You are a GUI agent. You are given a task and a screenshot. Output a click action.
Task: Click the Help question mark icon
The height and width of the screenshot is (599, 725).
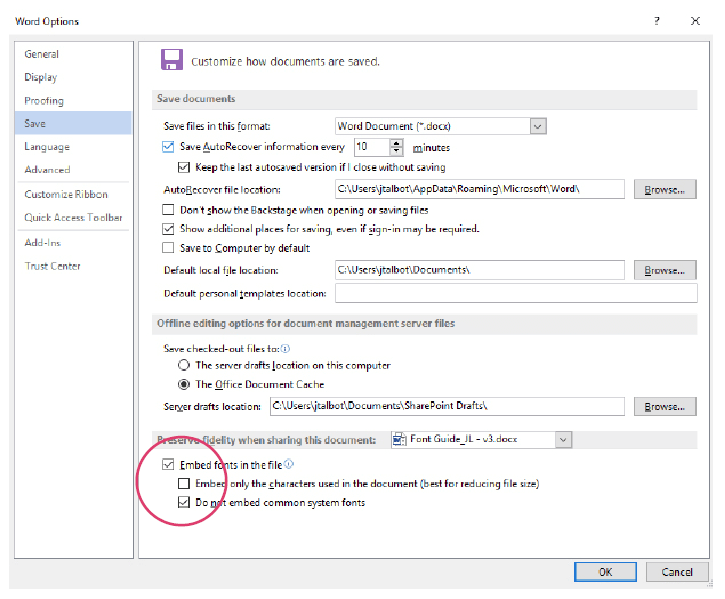point(657,21)
